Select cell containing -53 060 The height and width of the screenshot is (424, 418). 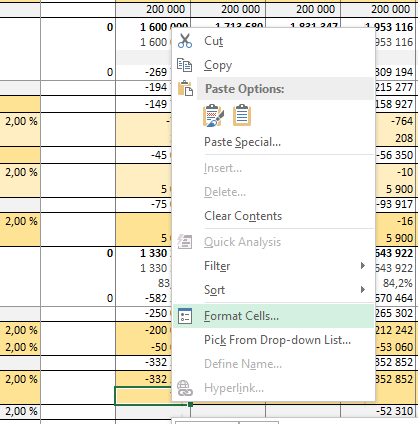[x=395, y=347]
